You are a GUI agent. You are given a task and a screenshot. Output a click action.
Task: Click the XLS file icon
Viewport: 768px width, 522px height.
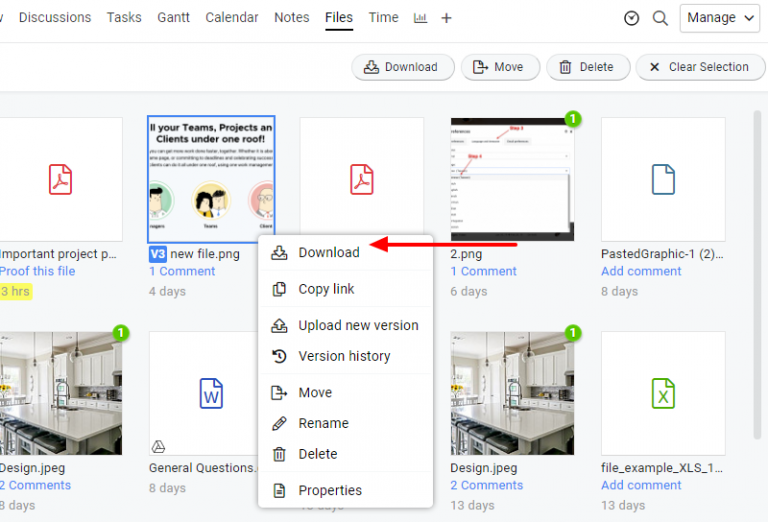(x=662, y=393)
